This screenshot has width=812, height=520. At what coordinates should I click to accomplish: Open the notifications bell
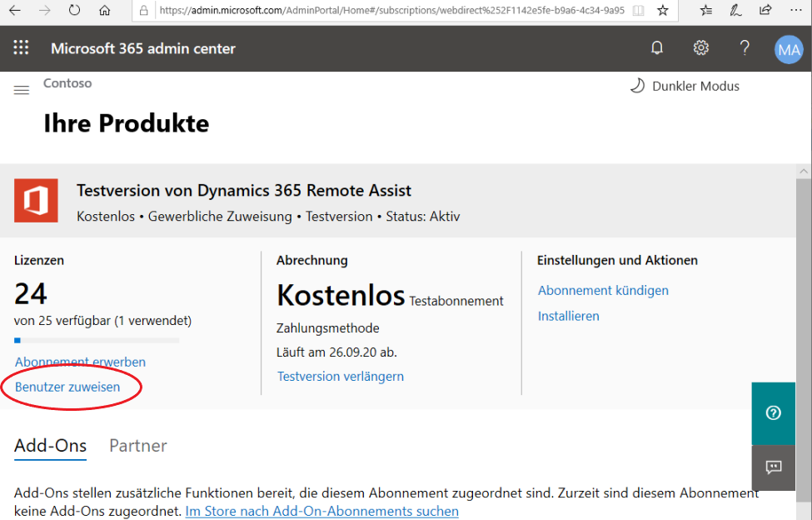pos(656,48)
